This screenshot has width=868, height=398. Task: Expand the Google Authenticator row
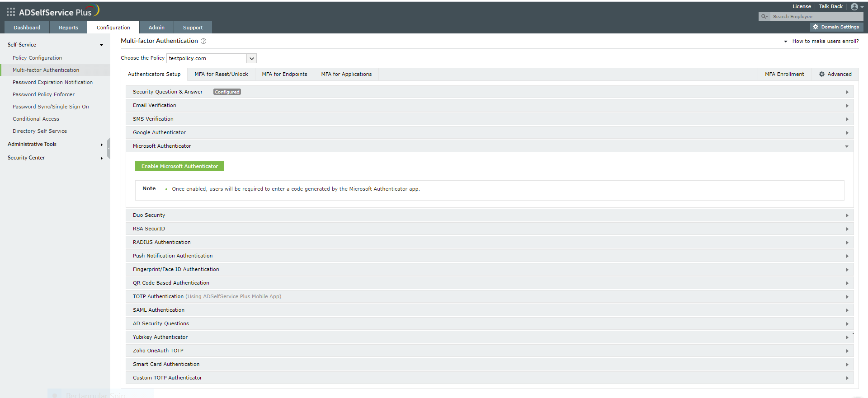490,133
